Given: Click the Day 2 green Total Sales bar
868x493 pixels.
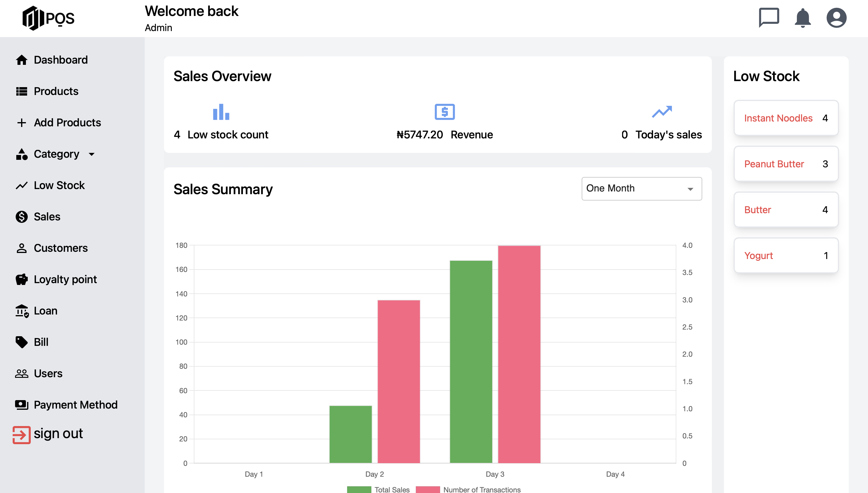Looking at the screenshot, I should coord(351,435).
